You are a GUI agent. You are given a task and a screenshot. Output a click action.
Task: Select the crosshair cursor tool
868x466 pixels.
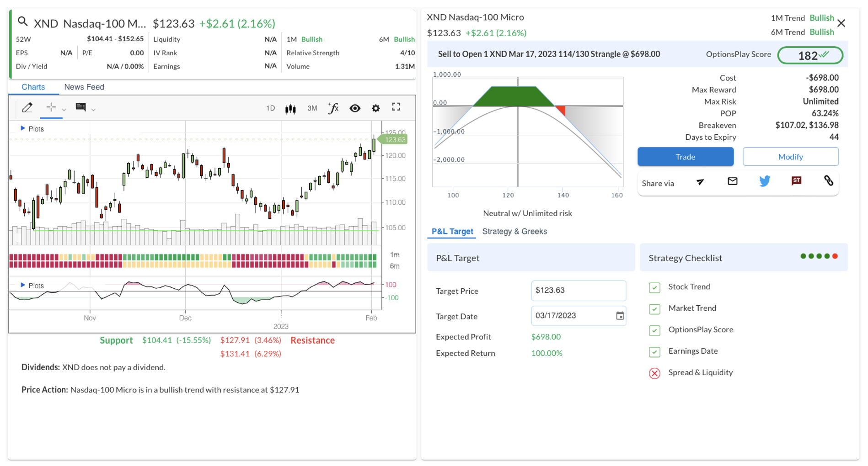click(x=51, y=107)
